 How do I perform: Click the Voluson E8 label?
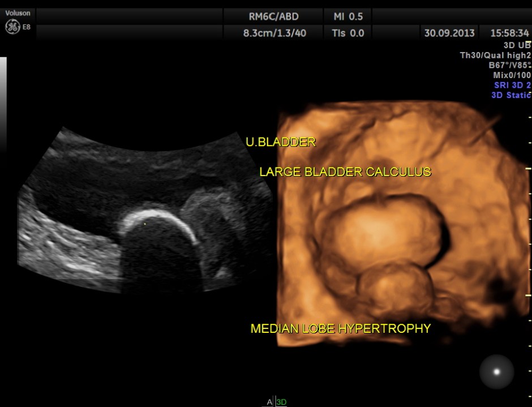tap(17, 13)
